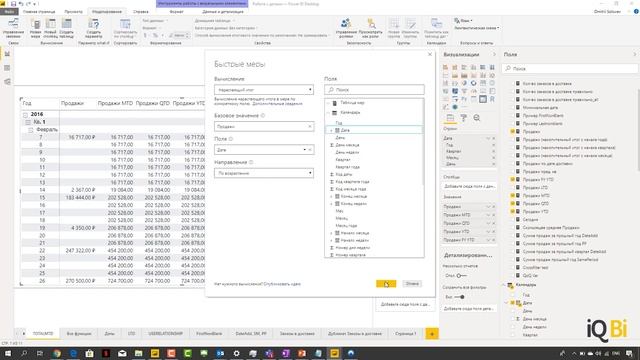Click the publish-one link at the dialog bottom
This screenshot has width=640, height=360.
tap(282, 284)
